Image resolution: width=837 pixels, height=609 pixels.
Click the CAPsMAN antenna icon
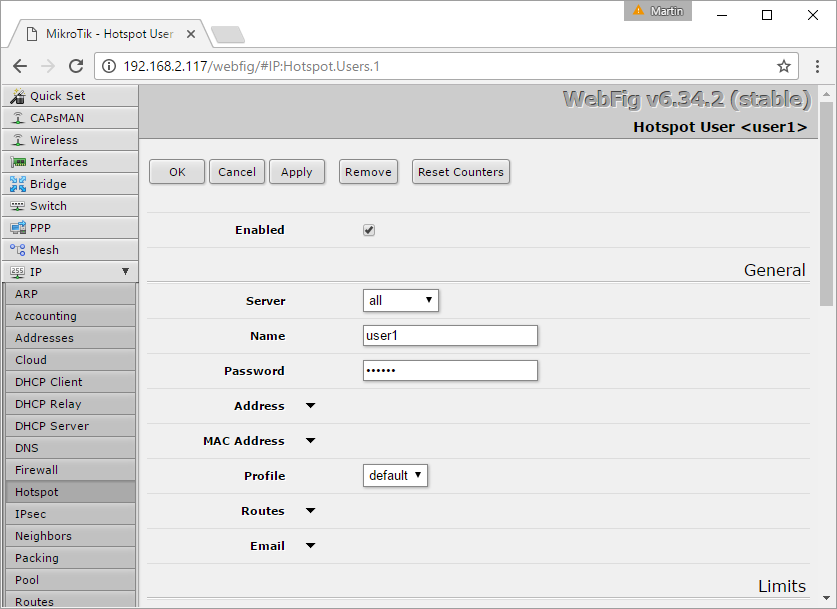18,118
